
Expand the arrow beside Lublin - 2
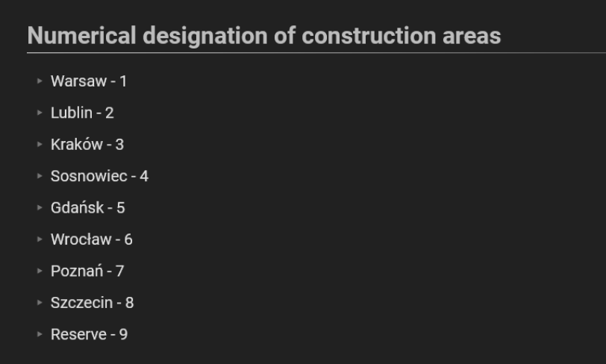coord(40,113)
